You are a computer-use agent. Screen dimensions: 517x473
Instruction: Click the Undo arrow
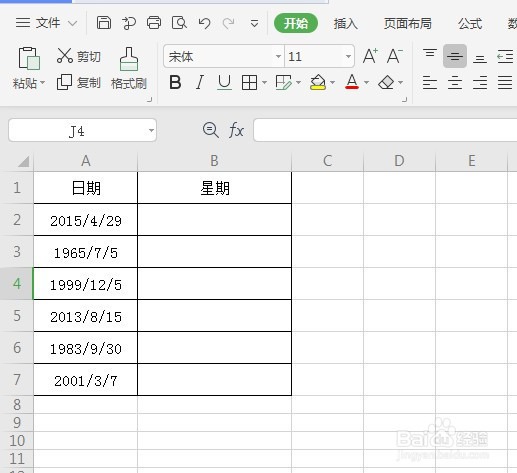[x=204, y=23]
